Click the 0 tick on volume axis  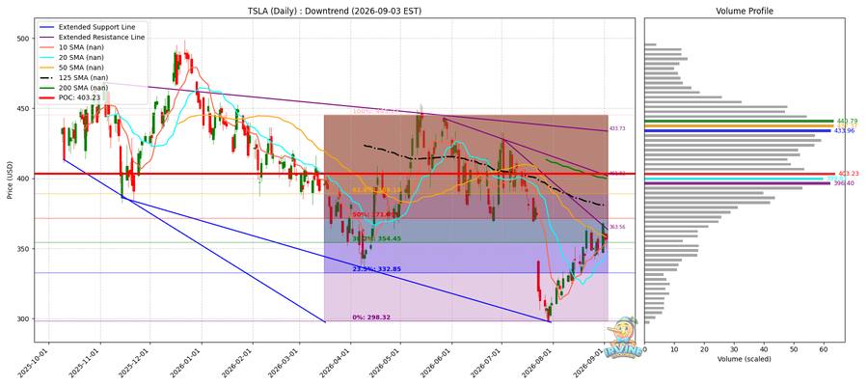645,349
